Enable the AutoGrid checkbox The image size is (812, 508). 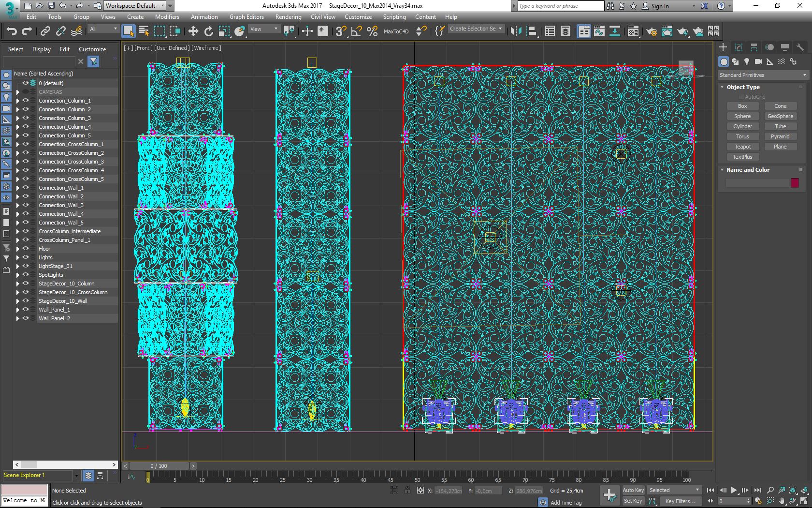741,97
